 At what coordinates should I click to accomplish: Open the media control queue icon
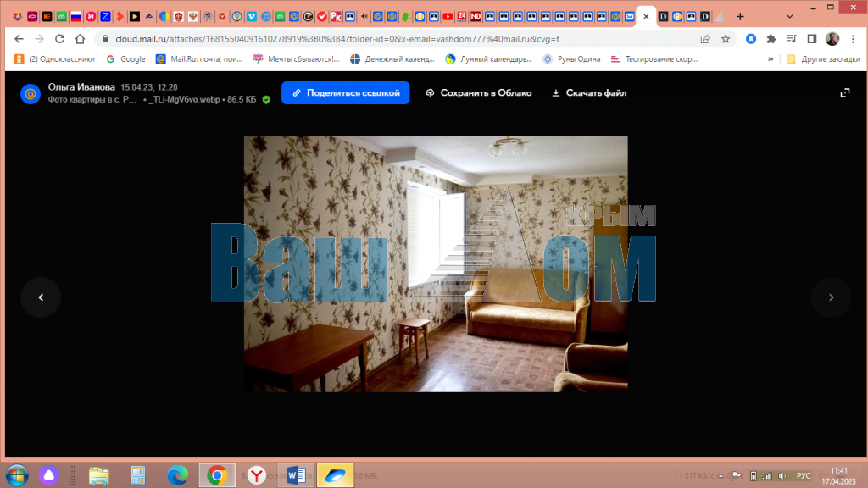tap(792, 39)
